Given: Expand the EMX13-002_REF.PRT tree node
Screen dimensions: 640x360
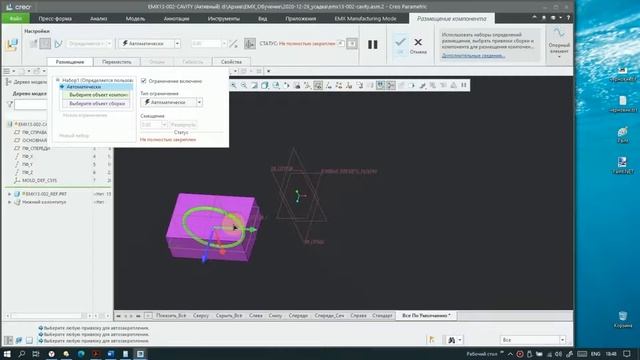Looking at the screenshot, I should (x=9, y=194).
